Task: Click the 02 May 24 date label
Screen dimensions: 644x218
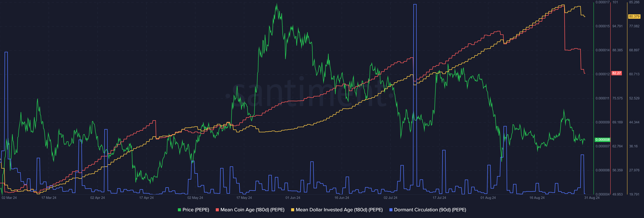Action: (195, 198)
